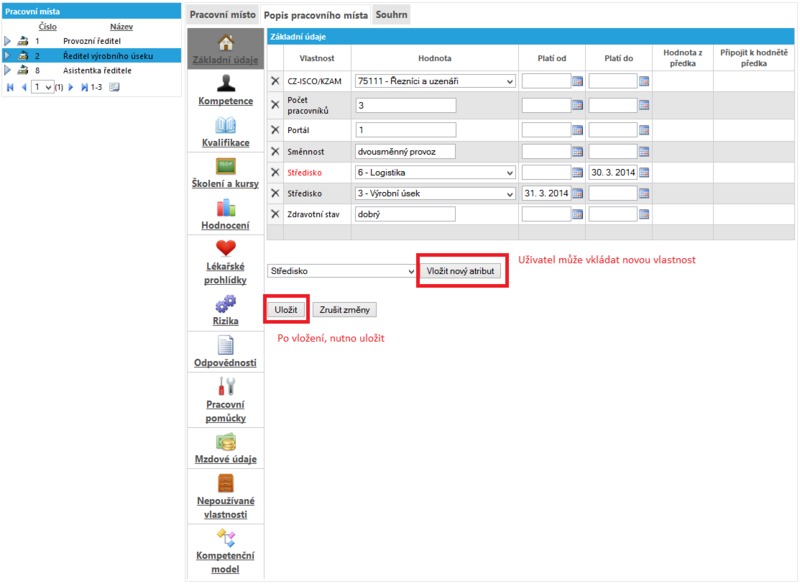Open Lékařské prohlídky heart icon
This screenshot has height=584, width=800.
pos(226,248)
